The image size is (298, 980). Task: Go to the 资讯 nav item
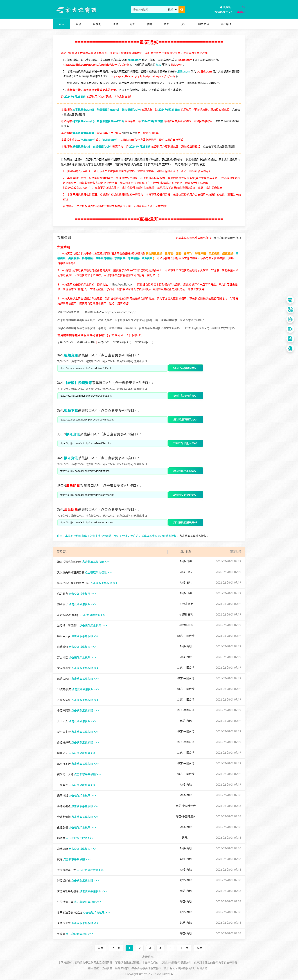pos(184,24)
